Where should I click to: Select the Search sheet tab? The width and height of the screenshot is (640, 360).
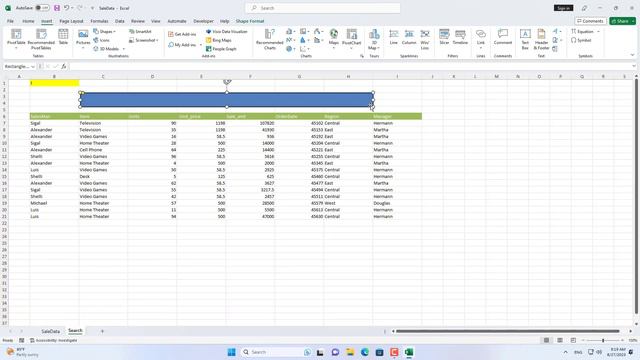(75, 331)
